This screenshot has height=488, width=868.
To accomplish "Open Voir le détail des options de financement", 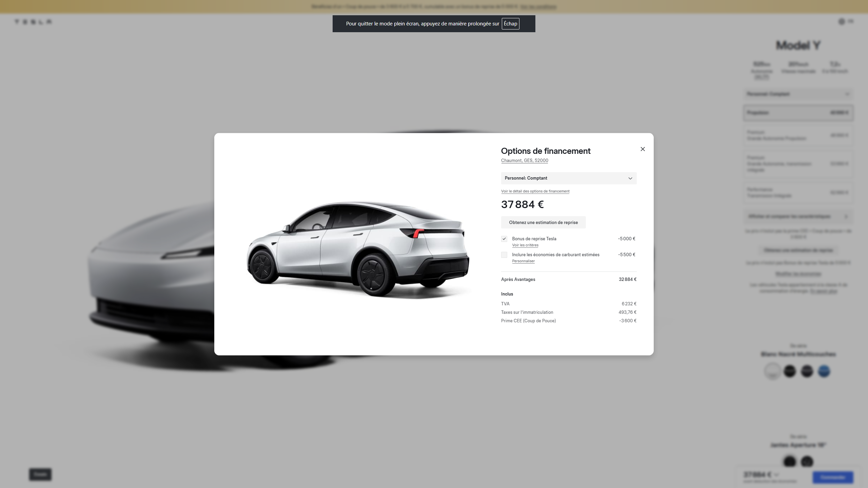I will [x=535, y=191].
